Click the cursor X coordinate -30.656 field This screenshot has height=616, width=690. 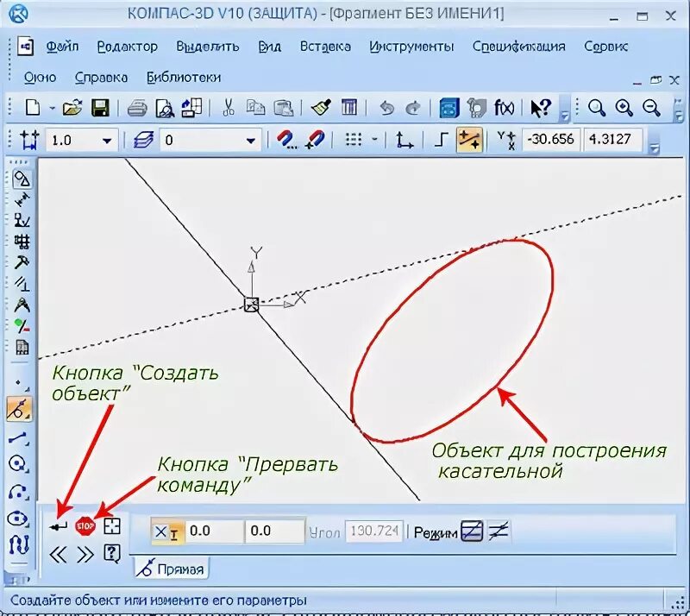(x=551, y=140)
